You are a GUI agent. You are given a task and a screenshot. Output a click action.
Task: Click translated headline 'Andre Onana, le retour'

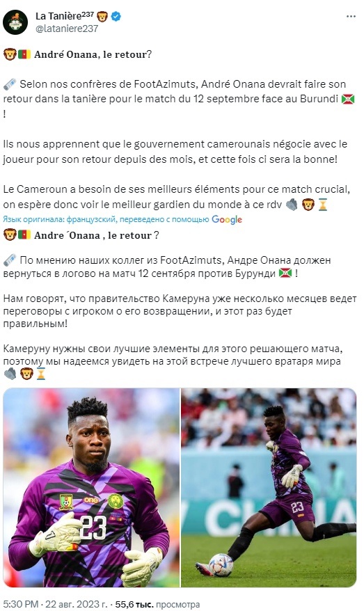(96, 235)
